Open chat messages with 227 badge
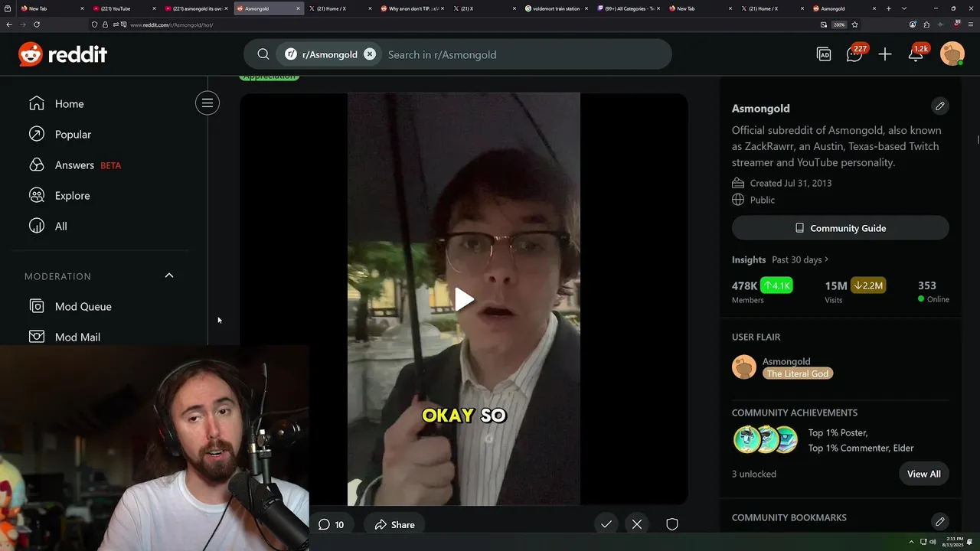Screen dimensions: 980x551 pos(854,54)
